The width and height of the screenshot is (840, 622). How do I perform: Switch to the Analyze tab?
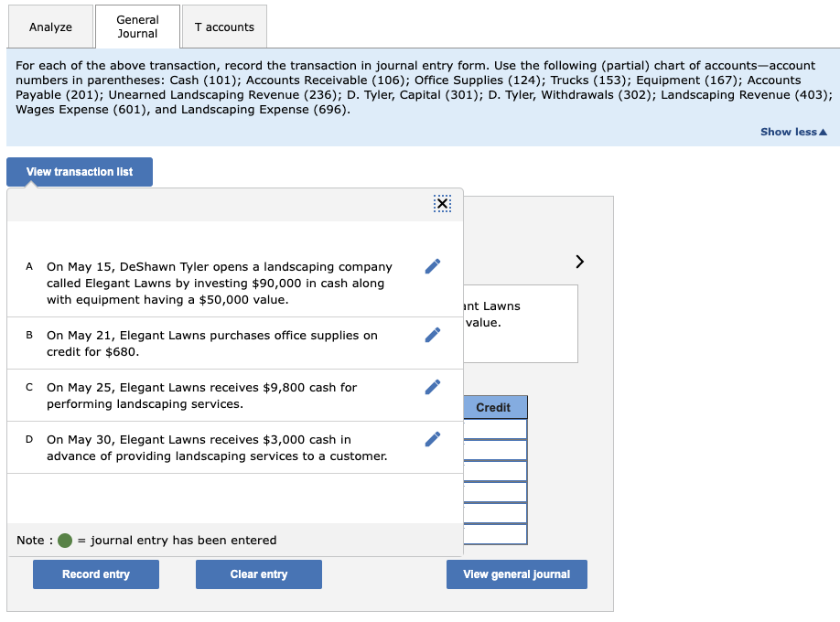(50, 27)
